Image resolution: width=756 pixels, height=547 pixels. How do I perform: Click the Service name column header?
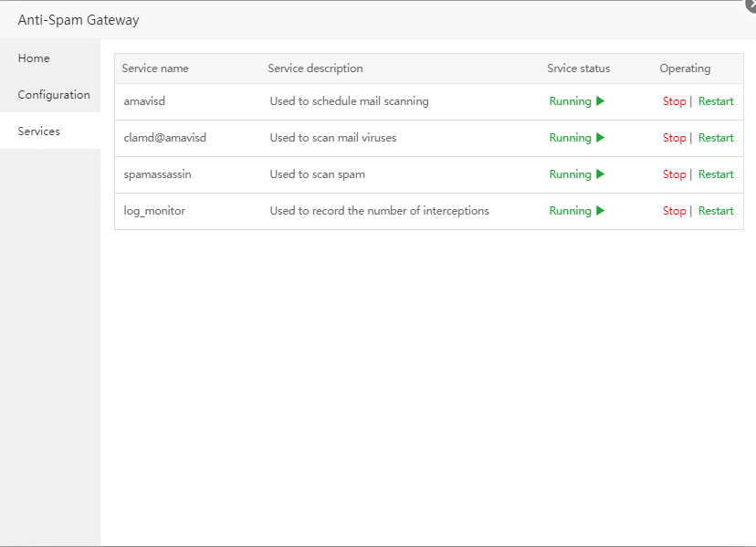(x=155, y=68)
